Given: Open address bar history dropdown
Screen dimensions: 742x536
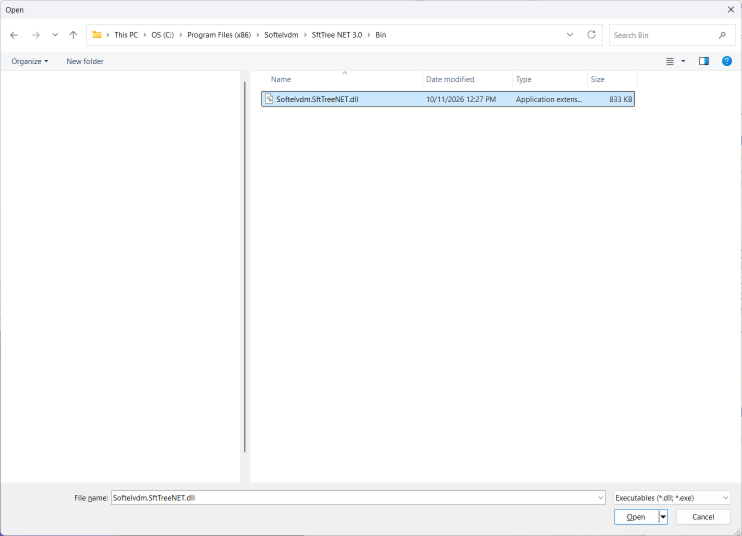Looking at the screenshot, I should pyautogui.click(x=570, y=35).
